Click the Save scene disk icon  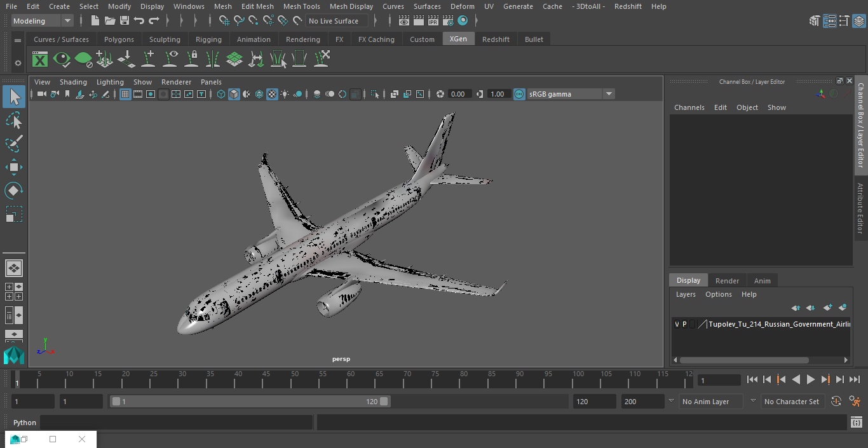[125, 21]
